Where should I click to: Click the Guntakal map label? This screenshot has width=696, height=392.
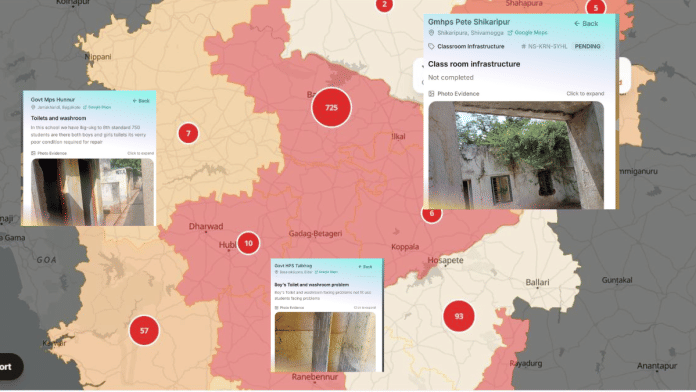617,280
